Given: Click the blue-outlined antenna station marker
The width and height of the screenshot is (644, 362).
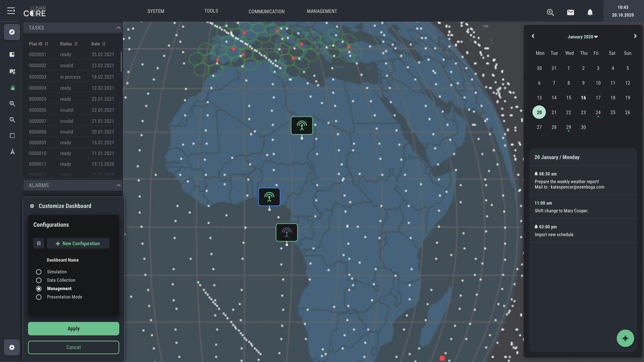Looking at the screenshot, I should tap(269, 197).
